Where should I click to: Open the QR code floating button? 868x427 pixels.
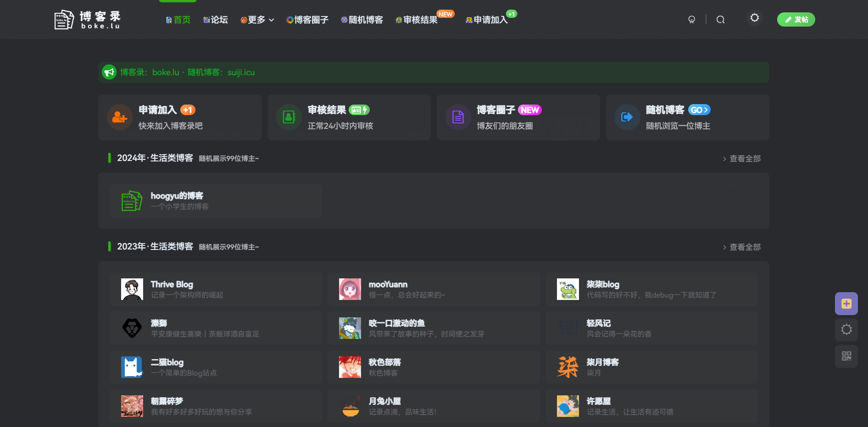pos(846,356)
